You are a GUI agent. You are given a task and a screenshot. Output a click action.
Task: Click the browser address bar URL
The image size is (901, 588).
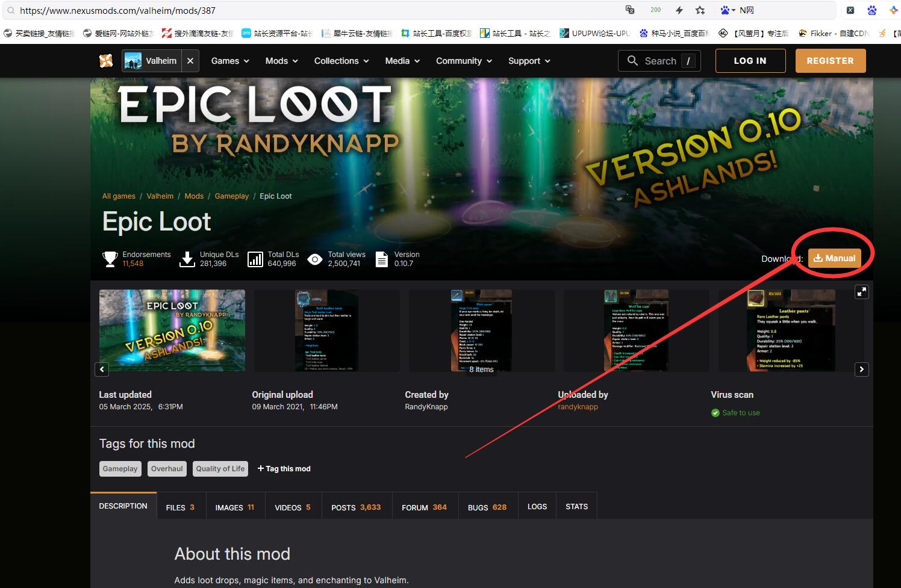(x=118, y=10)
